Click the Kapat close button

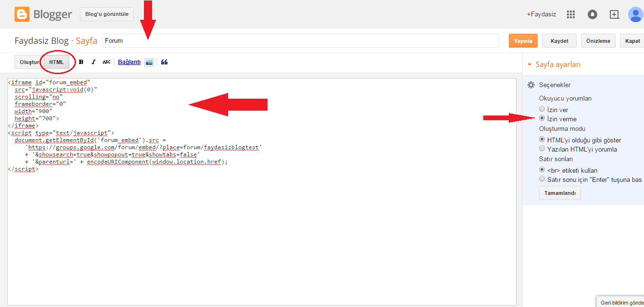tap(632, 41)
